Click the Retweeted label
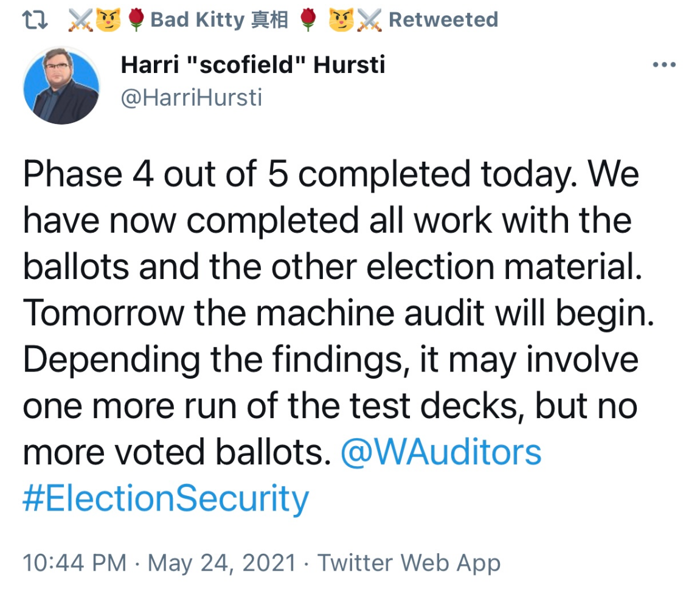Image resolution: width=700 pixels, height=589 pixels. (x=443, y=19)
